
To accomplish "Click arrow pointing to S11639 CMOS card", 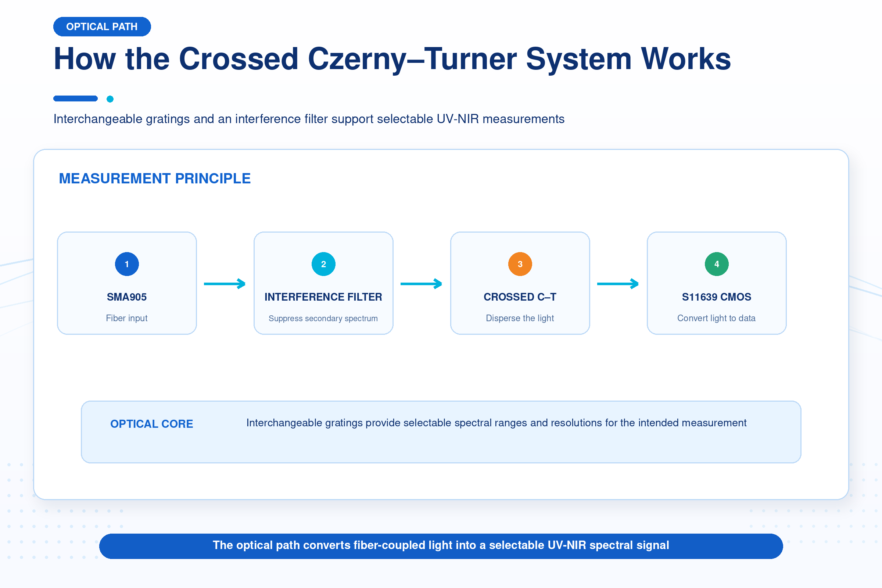I will [618, 284].
